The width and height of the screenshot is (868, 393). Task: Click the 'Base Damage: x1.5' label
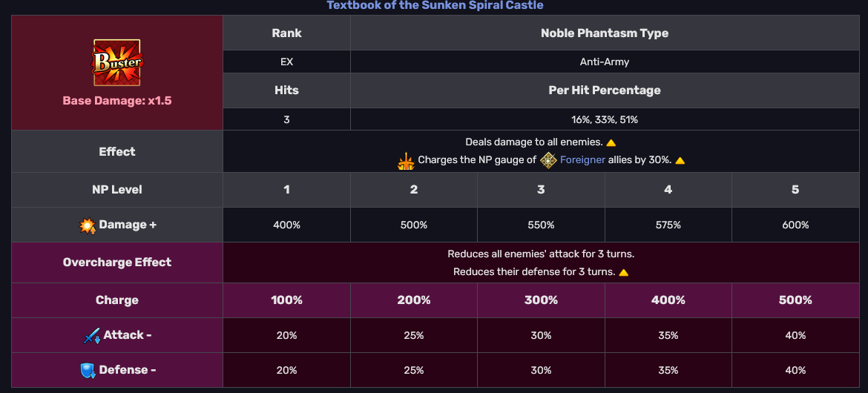pos(116,102)
